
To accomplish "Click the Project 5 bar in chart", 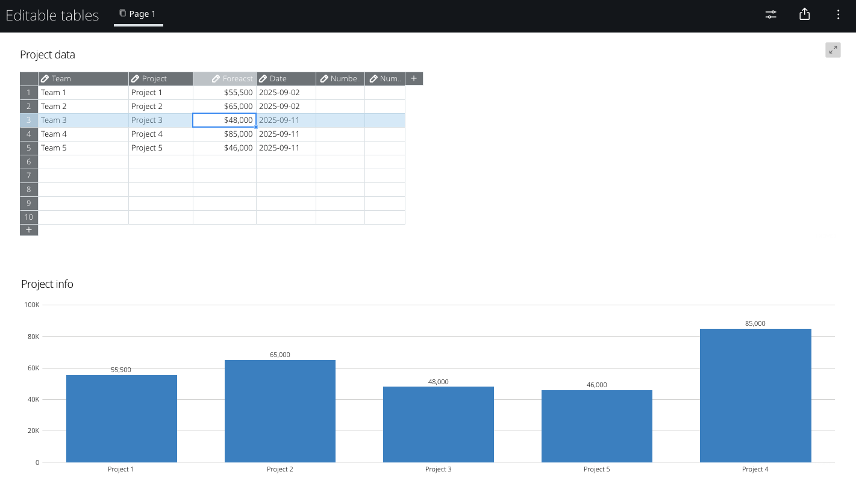I will pyautogui.click(x=597, y=426).
